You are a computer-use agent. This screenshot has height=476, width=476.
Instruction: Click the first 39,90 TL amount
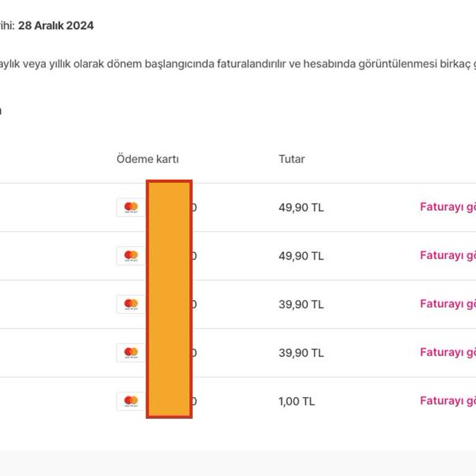301,304
